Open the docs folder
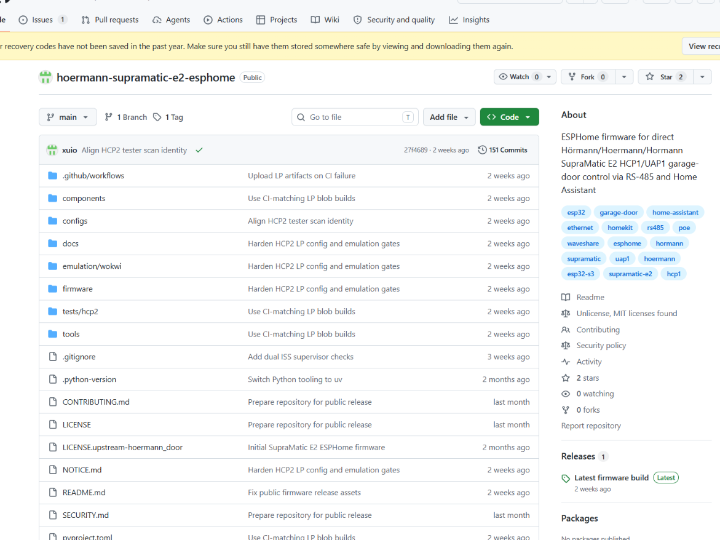720x540 pixels. tap(70, 243)
